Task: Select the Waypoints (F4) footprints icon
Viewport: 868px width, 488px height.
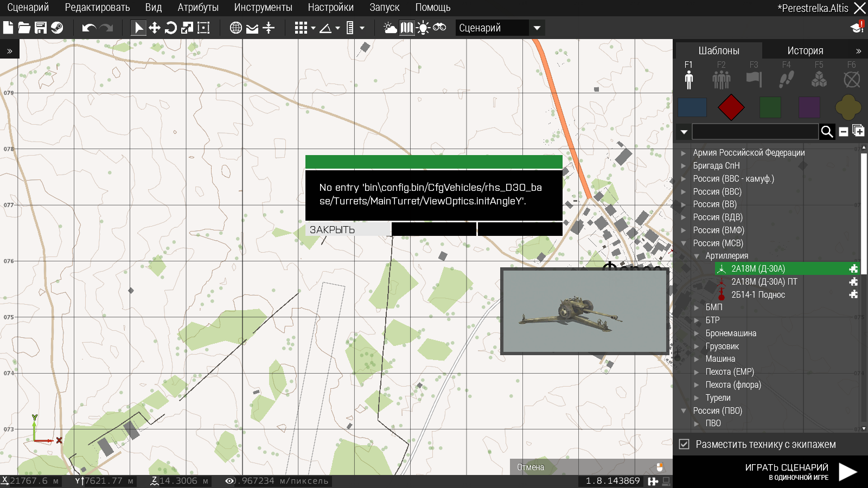Action: coord(786,79)
